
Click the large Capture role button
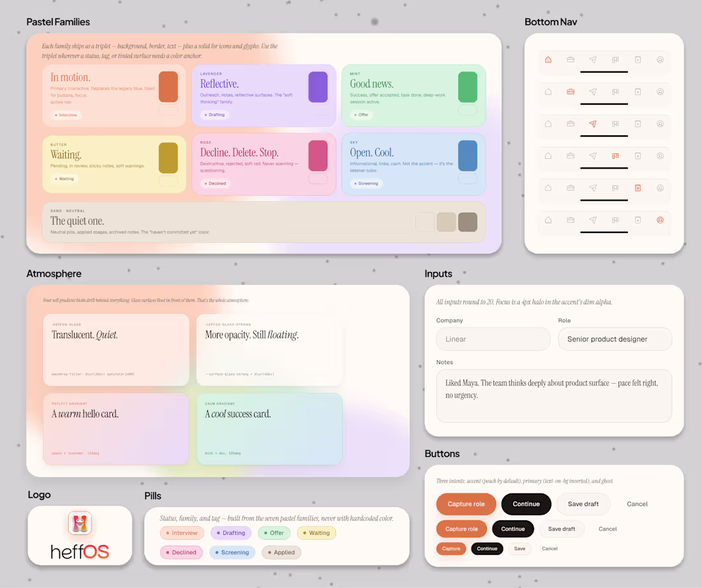pyautogui.click(x=466, y=504)
